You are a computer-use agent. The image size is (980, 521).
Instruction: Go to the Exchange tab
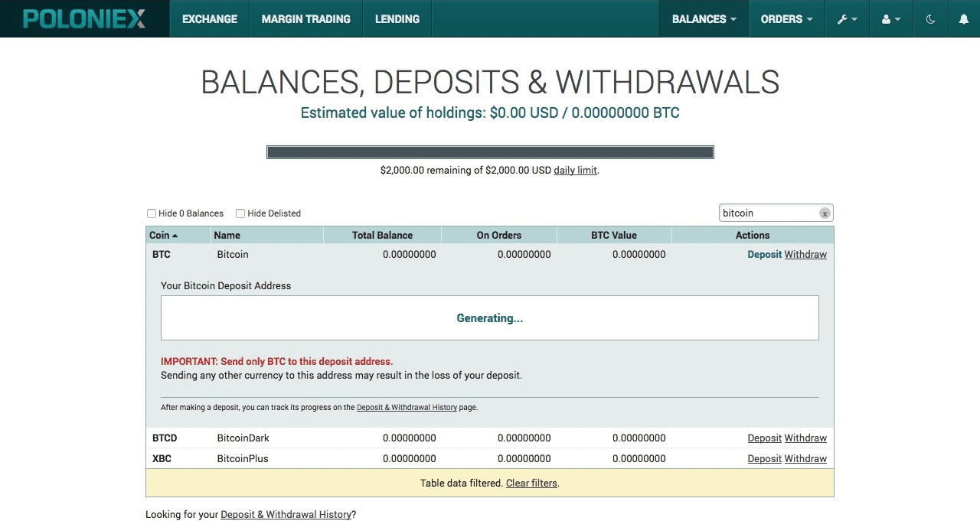[210, 19]
